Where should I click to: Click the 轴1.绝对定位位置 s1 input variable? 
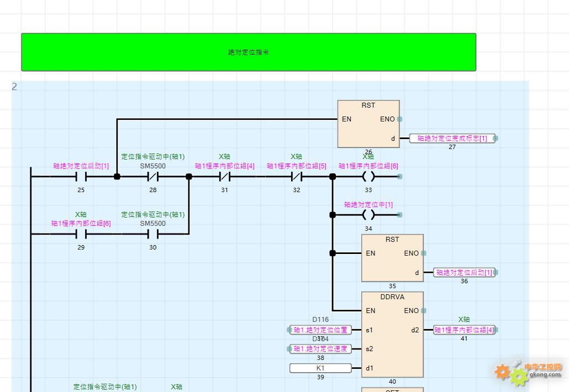tap(320, 330)
